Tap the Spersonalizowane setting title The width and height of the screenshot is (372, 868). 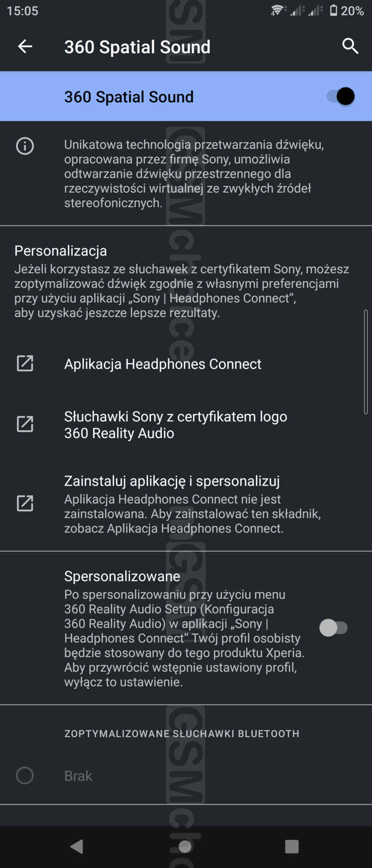click(x=122, y=577)
